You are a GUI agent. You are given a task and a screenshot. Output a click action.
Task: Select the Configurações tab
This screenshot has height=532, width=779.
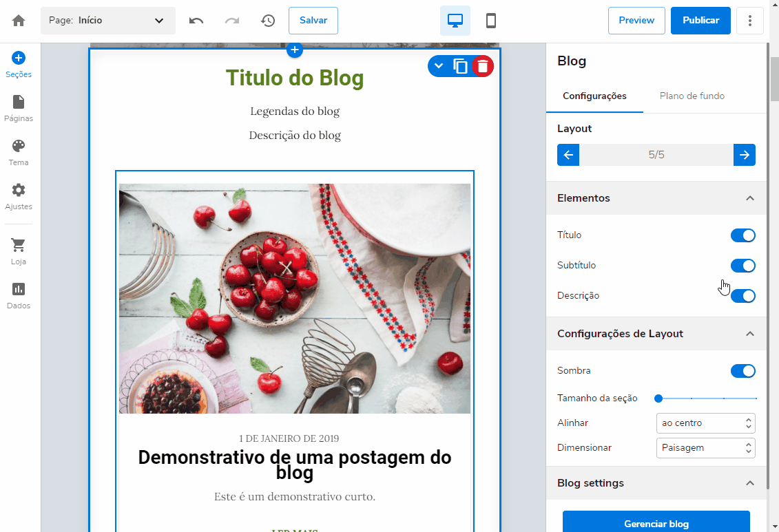pyautogui.click(x=594, y=96)
